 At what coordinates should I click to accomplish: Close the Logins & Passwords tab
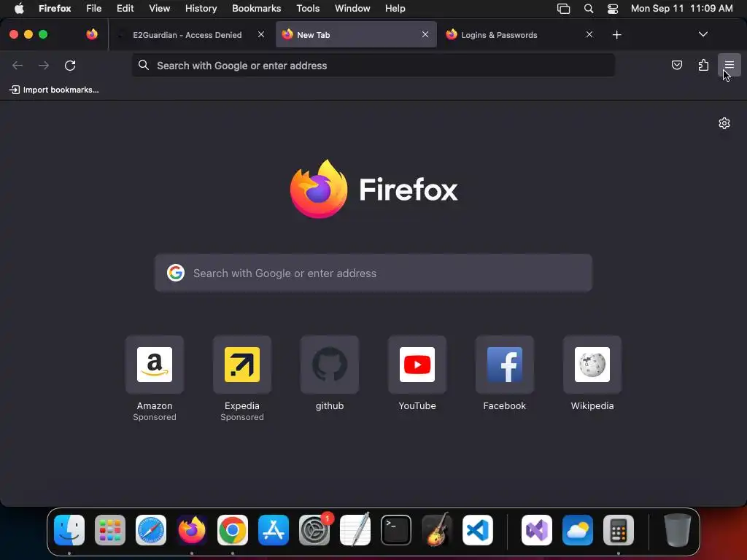tap(589, 34)
